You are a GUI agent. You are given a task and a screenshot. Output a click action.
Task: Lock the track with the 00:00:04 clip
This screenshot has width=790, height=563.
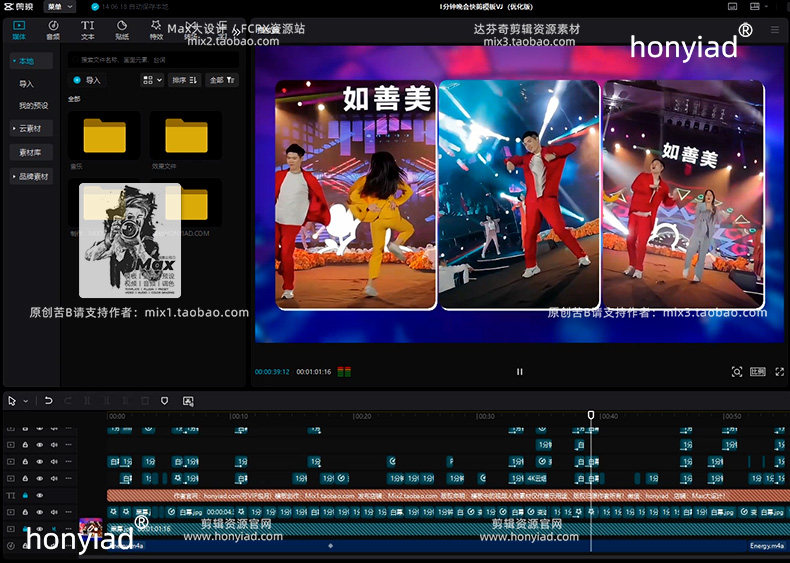click(x=25, y=512)
